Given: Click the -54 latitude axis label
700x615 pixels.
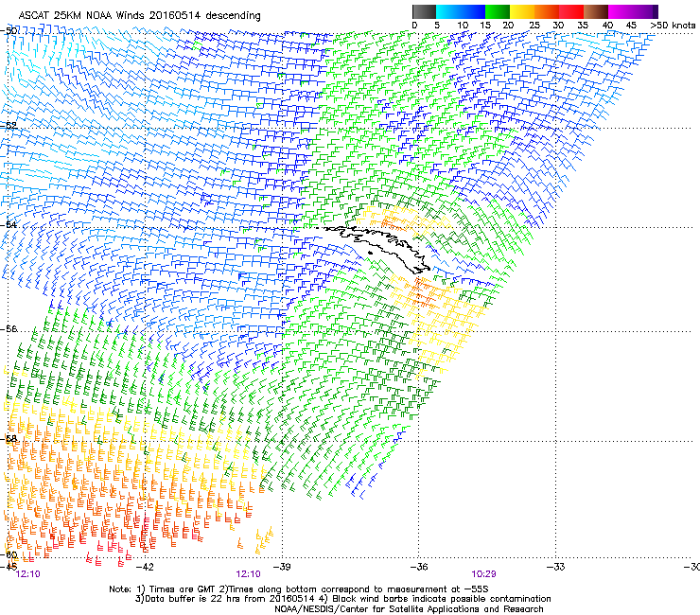Looking at the screenshot, I should (x=9, y=224).
